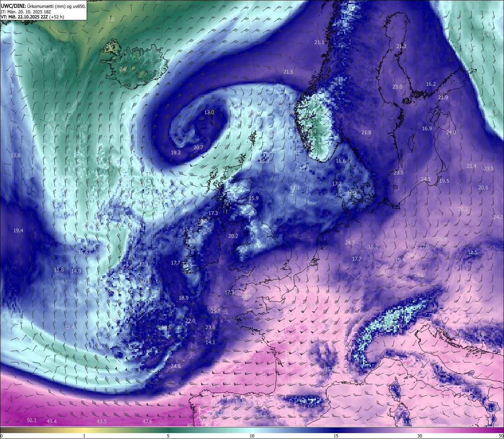Click the colour scale label 10
Screen dimensions: 504x439
252,436
